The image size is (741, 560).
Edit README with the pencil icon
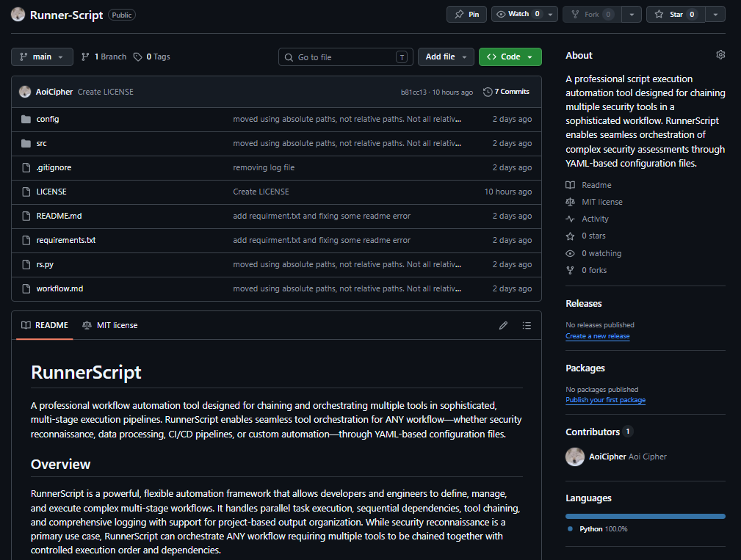(503, 325)
